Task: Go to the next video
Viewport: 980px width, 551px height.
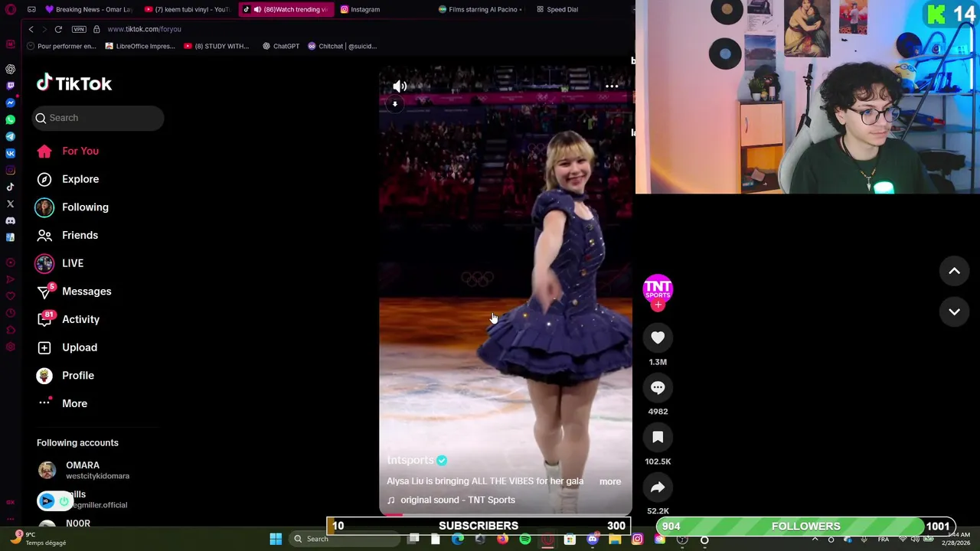Action: point(954,311)
